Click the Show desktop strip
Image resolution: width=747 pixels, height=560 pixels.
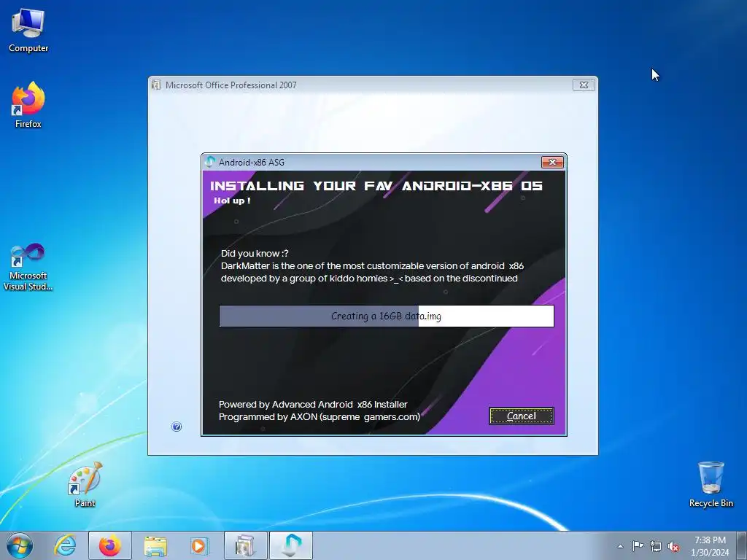(x=742, y=545)
